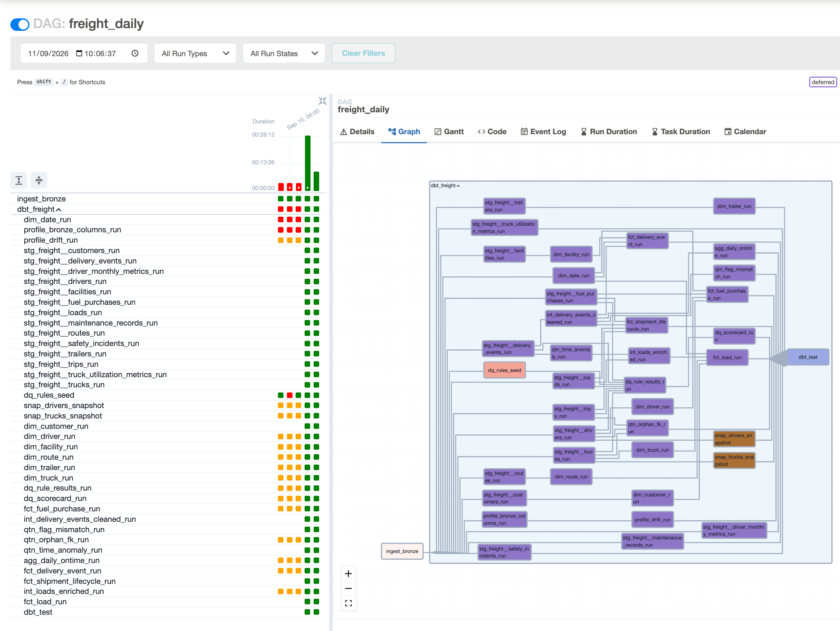Click the Clear Filters button
This screenshot has height=631, width=840.
[363, 53]
